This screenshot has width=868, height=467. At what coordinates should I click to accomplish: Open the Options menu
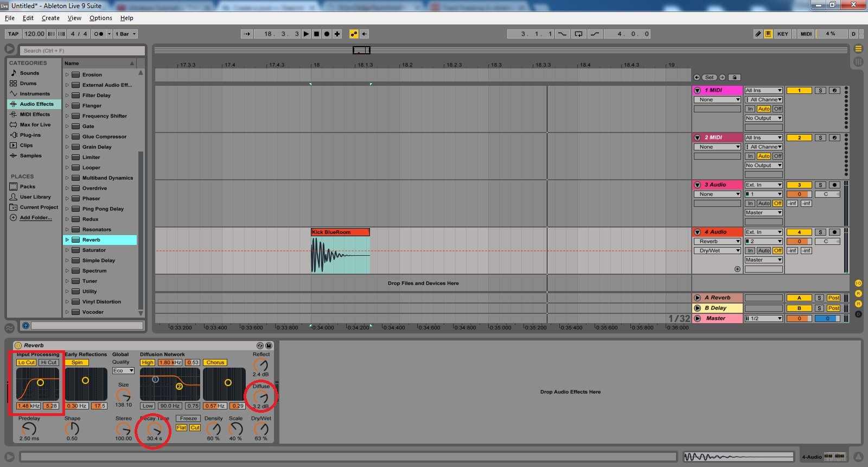click(x=101, y=18)
